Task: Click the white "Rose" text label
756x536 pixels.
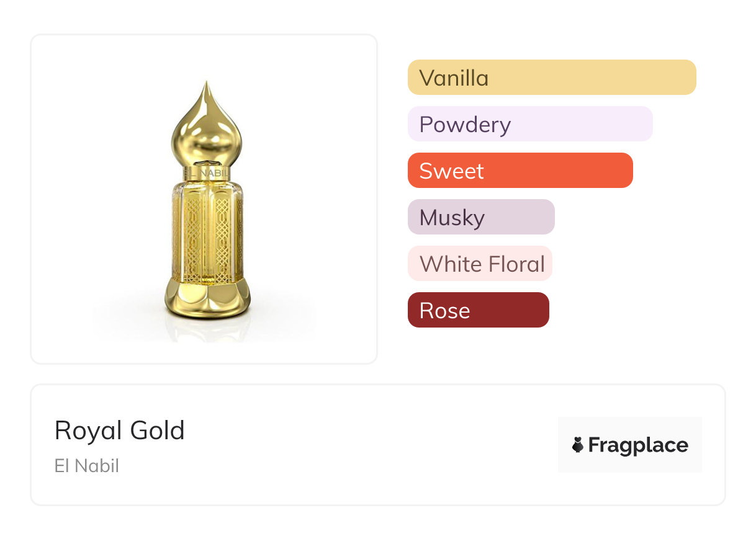Action: point(444,311)
